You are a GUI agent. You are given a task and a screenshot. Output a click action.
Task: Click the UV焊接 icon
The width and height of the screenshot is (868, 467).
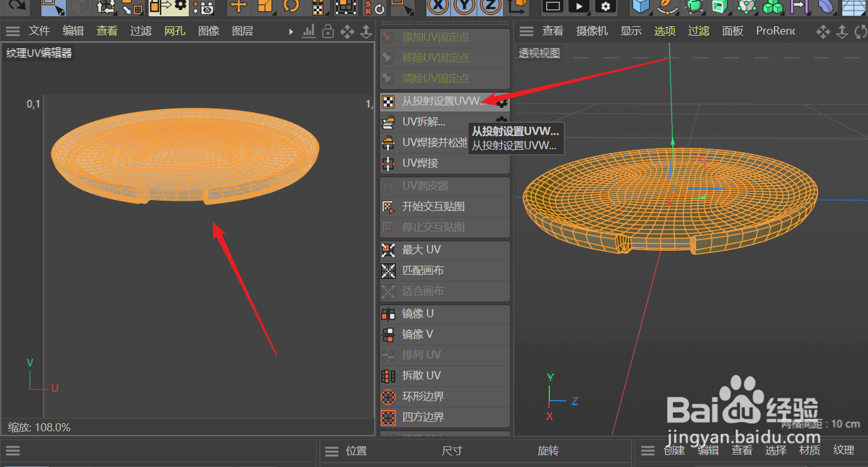coord(388,164)
